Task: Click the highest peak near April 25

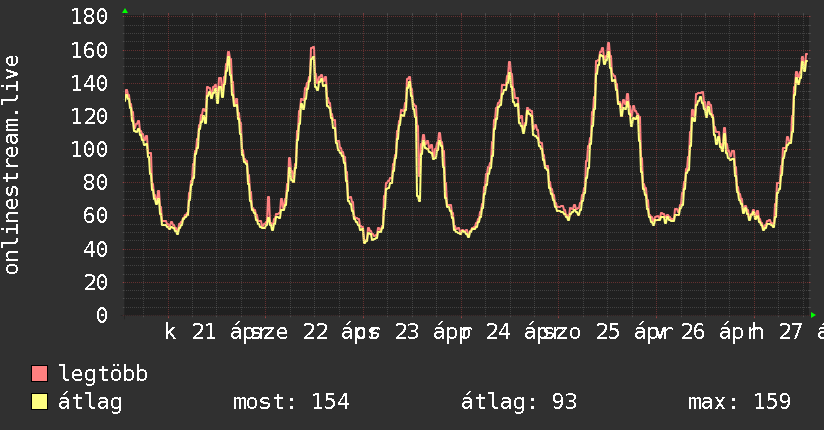Action: [608, 46]
